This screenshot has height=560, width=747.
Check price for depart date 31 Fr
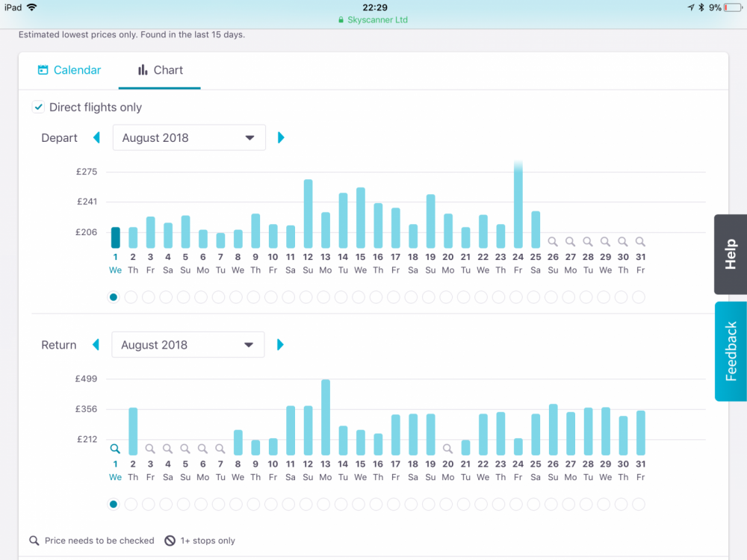[640, 242]
